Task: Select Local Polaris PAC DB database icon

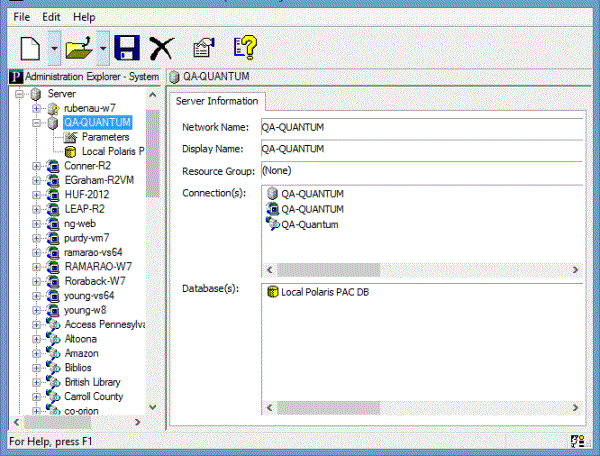Action: [272, 292]
